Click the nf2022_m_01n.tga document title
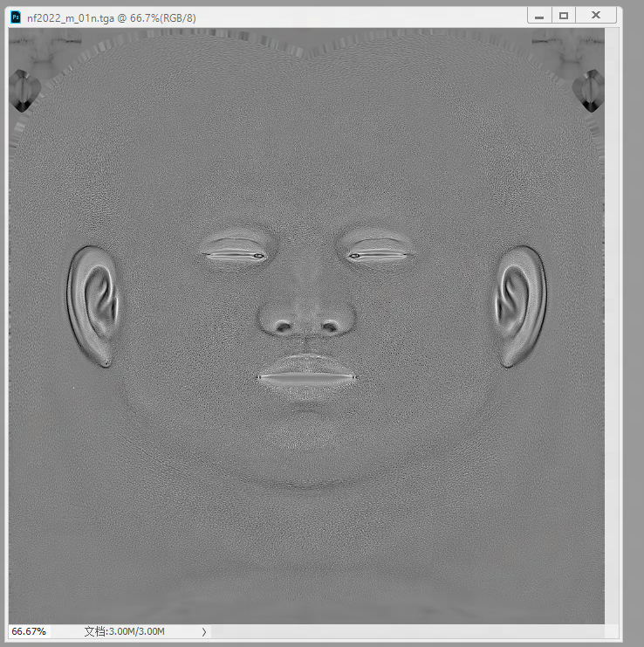This screenshot has width=644, height=647. [112, 18]
